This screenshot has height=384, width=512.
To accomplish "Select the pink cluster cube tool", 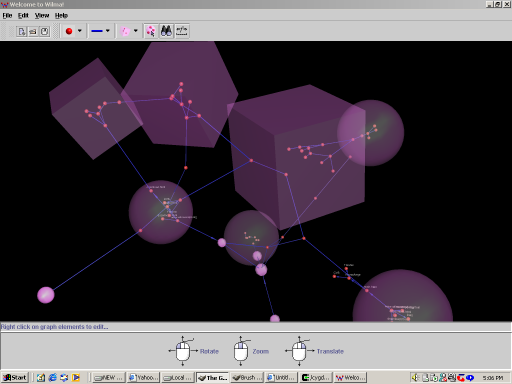I will click(x=125, y=31).
